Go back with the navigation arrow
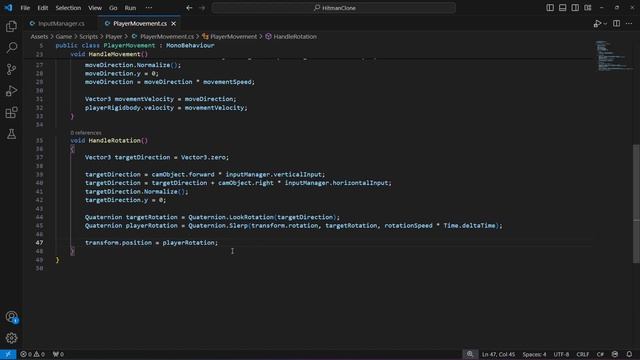The width and height of the screenshot is (640, 360). (189, 8)
